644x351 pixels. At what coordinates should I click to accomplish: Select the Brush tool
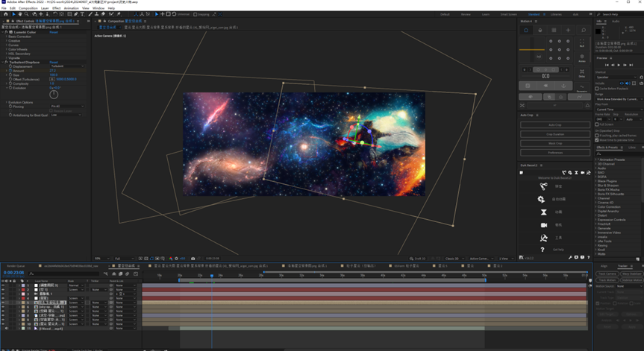tap(90, 14)
